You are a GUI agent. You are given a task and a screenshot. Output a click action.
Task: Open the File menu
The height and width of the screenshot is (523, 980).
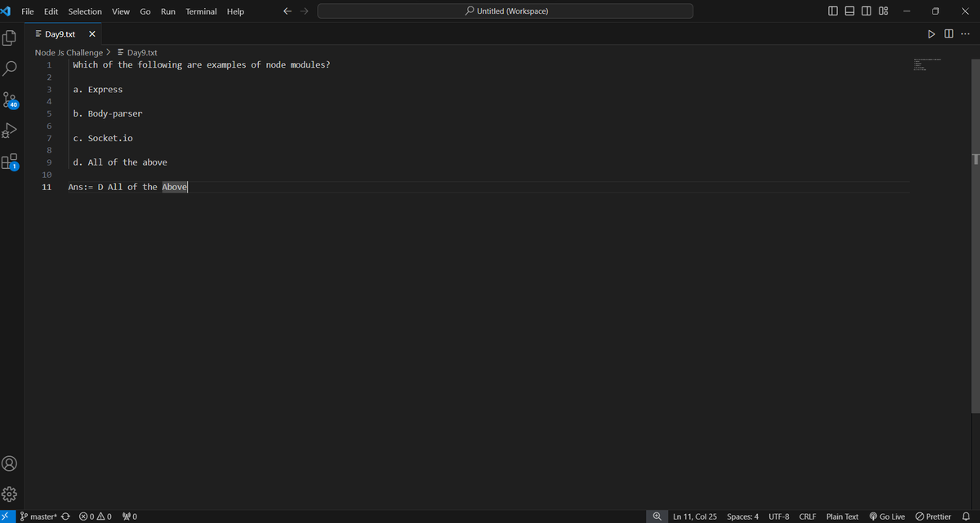(28, 11)
